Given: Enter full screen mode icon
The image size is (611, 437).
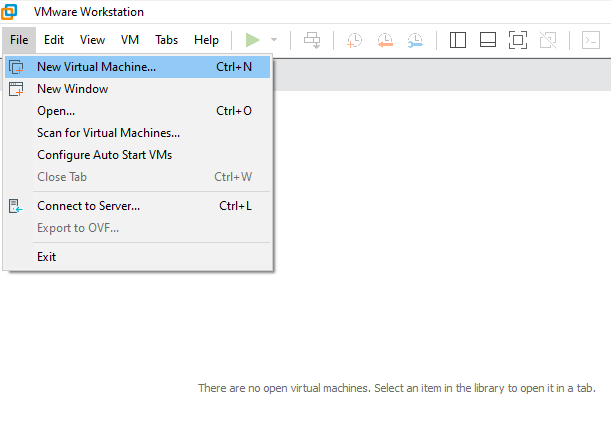Looking at the screenshot, I should pos(518,40).
